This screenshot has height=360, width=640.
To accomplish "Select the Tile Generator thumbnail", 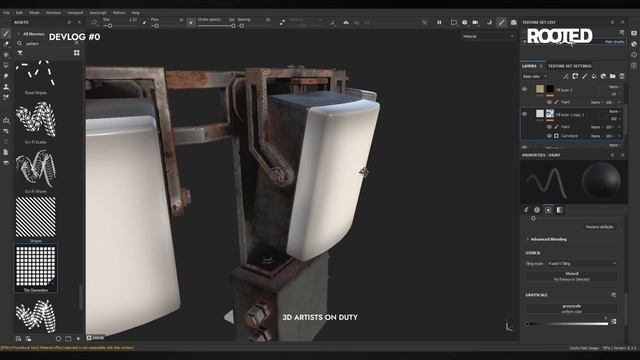I will click(36, 267).
